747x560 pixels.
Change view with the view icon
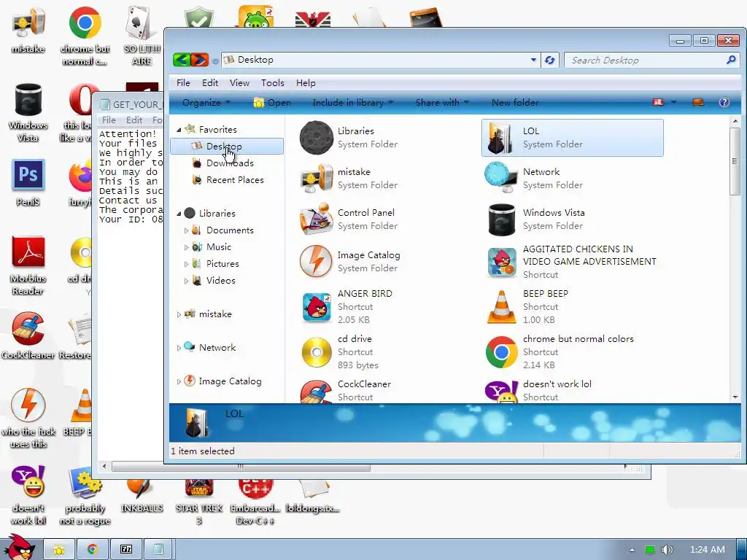(659, 102)
